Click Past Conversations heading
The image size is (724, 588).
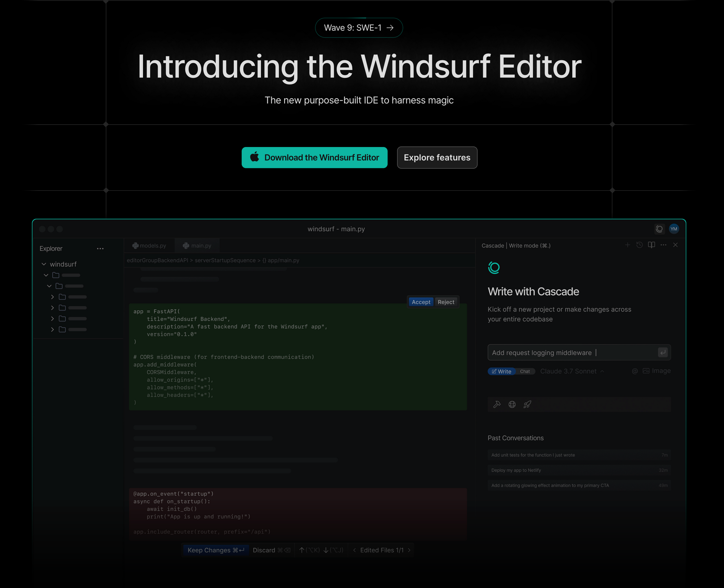coord(515,438)
